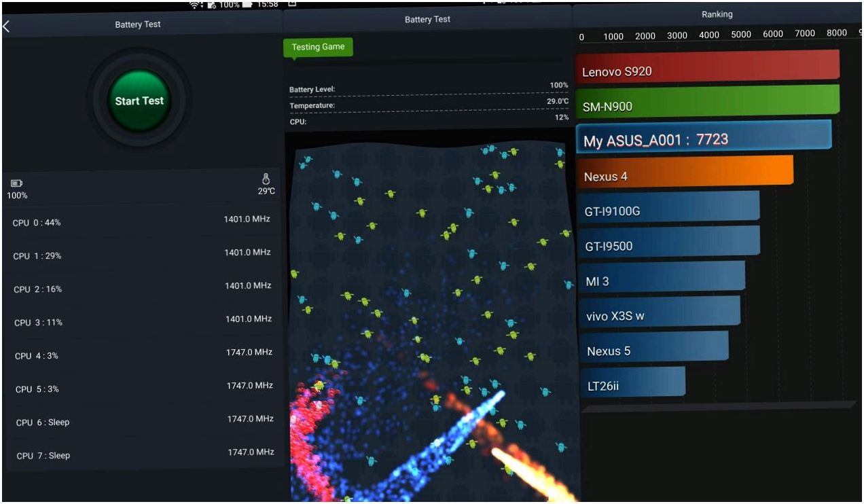Click the 4000 axis label in Ranking
The width and height of the screenshot is (864, 504).
709,35
